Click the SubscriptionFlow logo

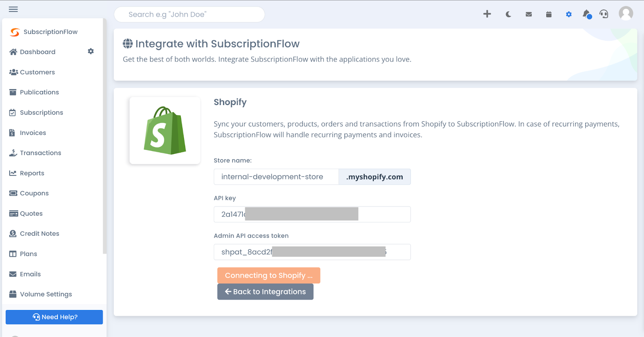point(15,32)
